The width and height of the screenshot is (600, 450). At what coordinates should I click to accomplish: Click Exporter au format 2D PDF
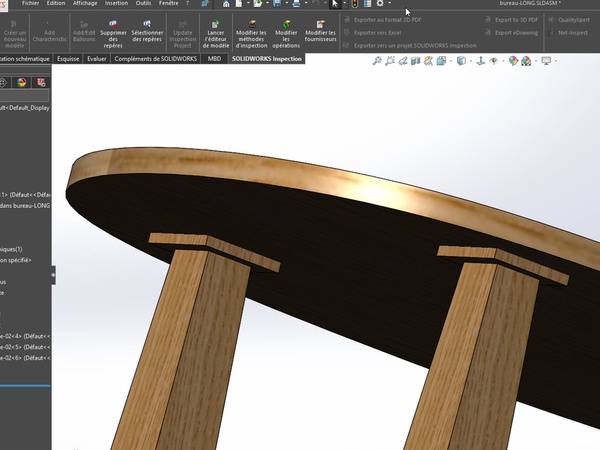point(390,19)
